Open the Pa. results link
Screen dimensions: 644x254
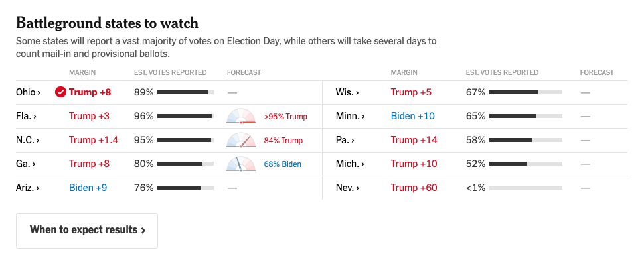[345, 140]
